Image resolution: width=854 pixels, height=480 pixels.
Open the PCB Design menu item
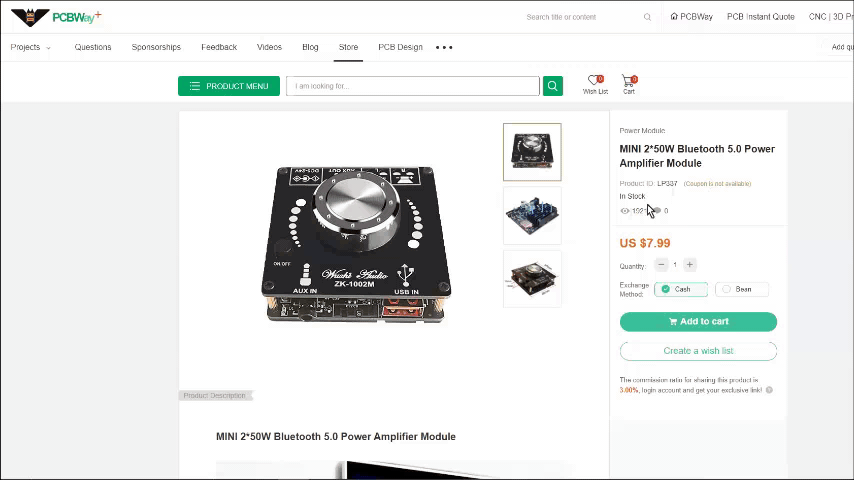400,47
